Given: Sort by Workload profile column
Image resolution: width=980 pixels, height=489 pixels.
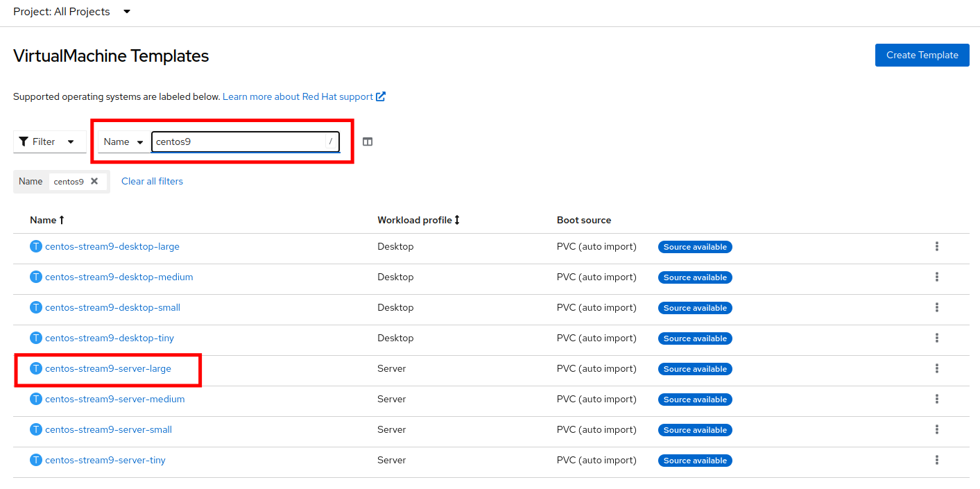Looking at the screenshot, I should pos(419,220).
